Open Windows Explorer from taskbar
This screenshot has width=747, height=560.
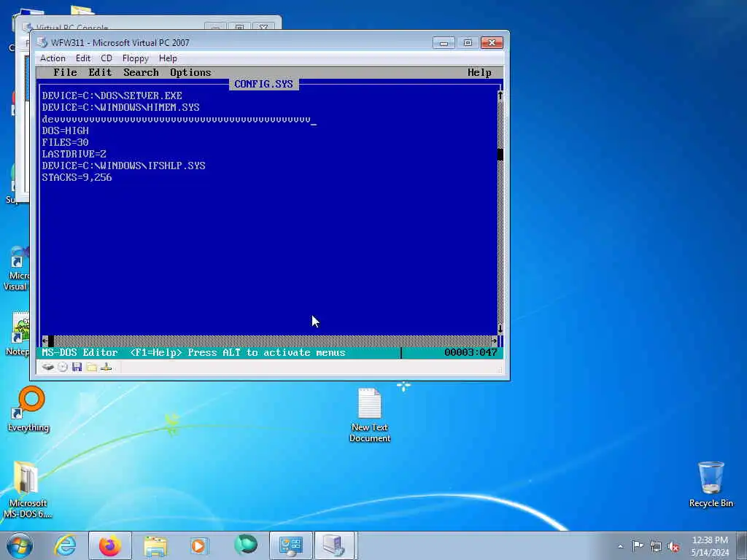coord(155,545)
